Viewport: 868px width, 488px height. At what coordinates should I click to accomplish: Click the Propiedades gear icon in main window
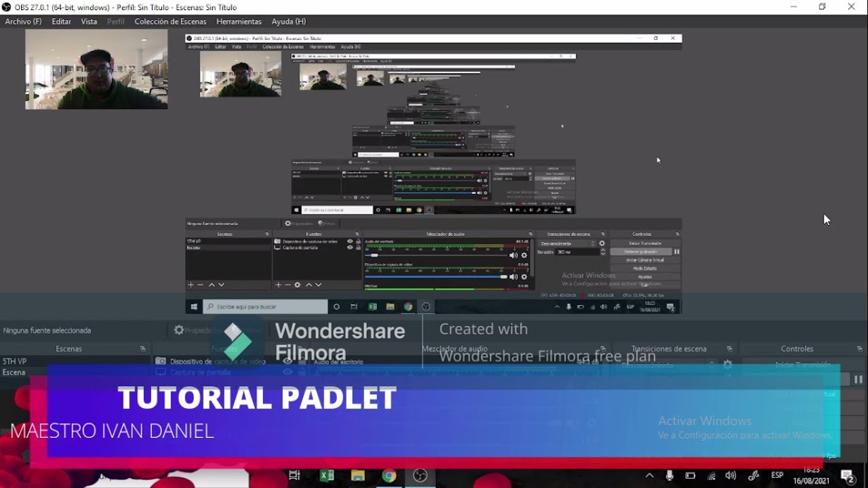coord(179,330)
